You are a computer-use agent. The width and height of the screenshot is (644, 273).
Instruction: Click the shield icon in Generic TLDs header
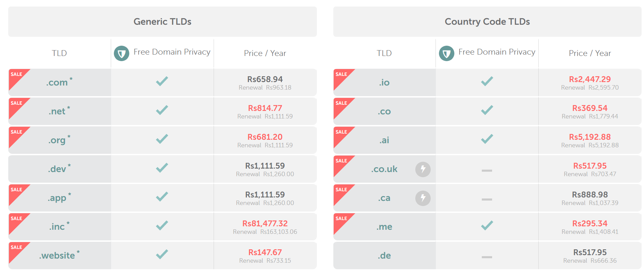pos(121,54)
